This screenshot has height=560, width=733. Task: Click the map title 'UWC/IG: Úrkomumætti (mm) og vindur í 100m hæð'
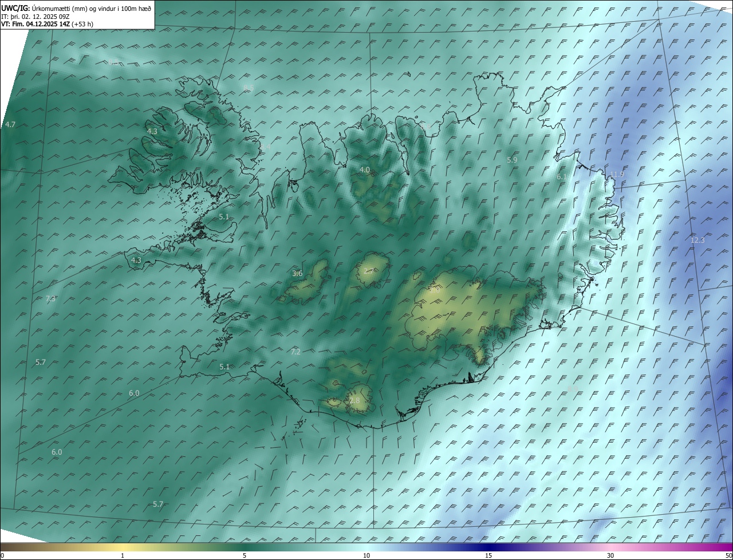[x=76, y=8]
